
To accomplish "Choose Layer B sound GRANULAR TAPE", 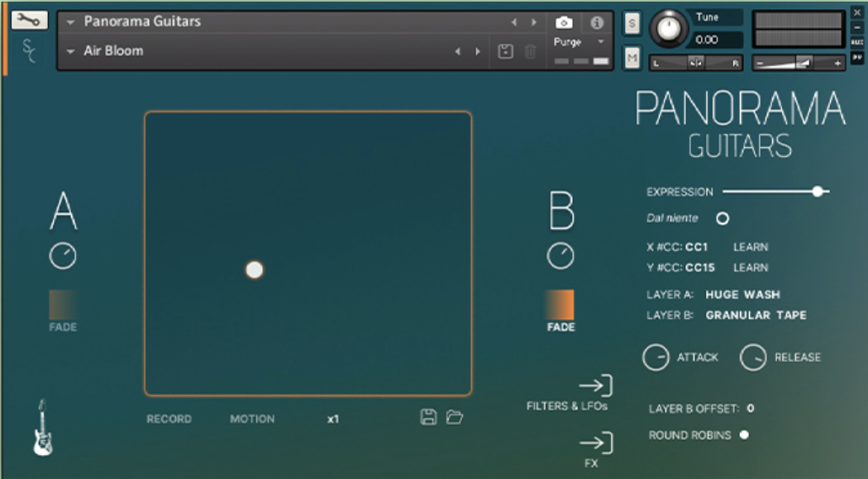I will click(x=756, y=315).
